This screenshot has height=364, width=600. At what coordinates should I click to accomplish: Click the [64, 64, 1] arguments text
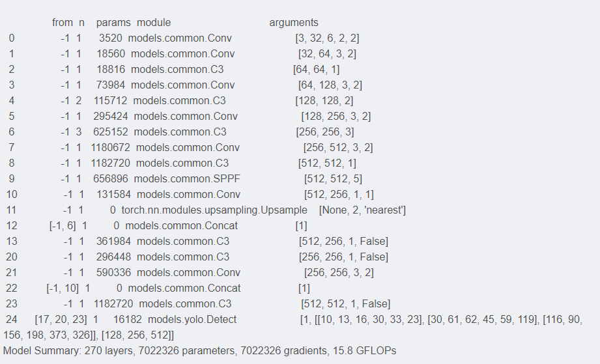pos(316,69)
